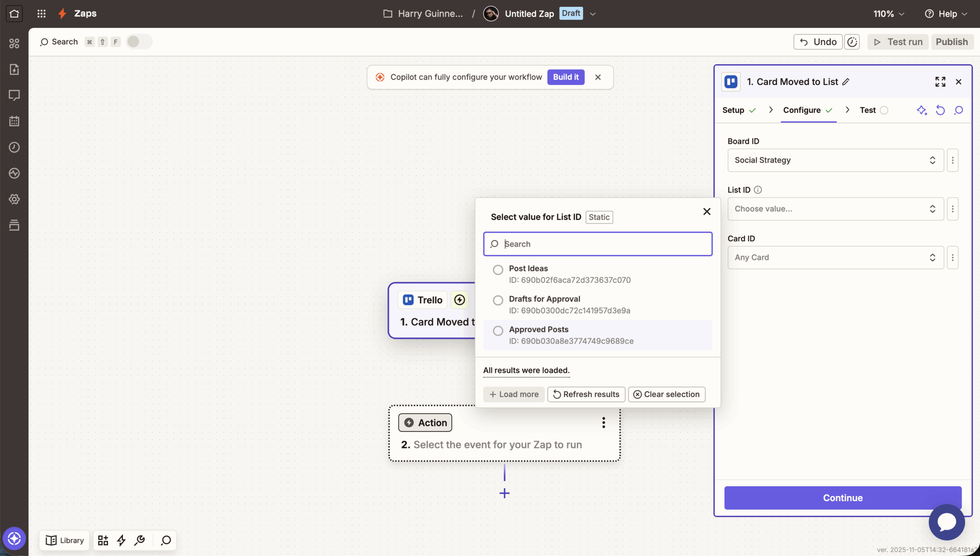Open the Board ID Social Strategy dropdown
The height and width of the screenshot is (556, 980).
[x=835, y=160]
